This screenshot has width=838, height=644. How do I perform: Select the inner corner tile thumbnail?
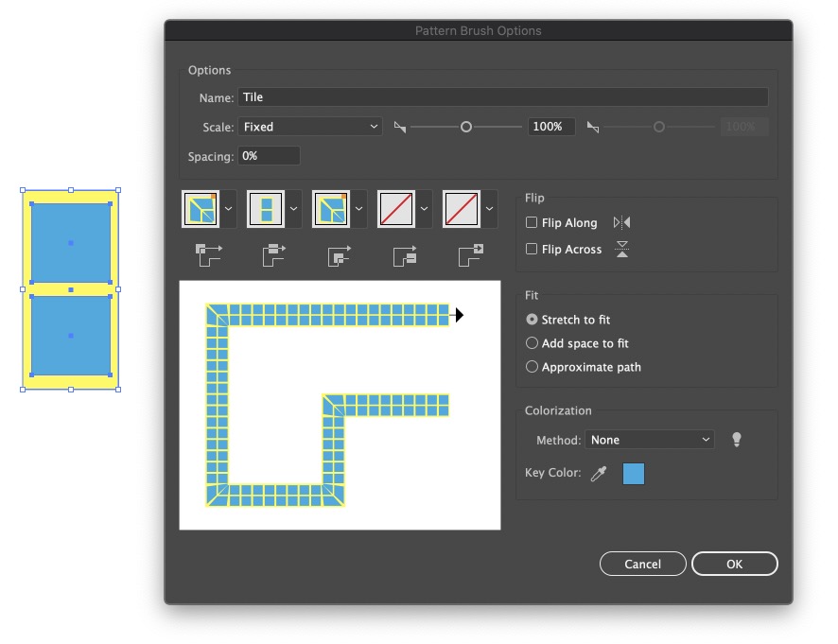(331, 208)
